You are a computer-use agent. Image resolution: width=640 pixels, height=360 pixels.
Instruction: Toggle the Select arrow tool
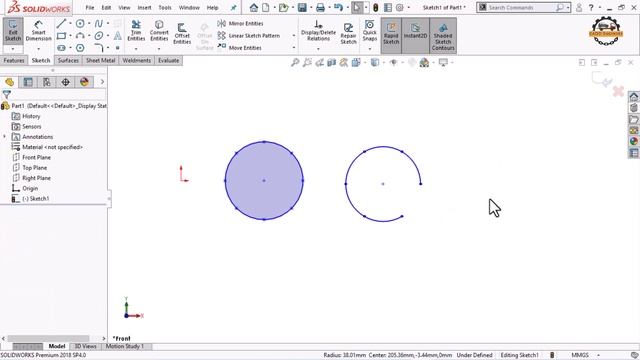[x=357, y=7]
